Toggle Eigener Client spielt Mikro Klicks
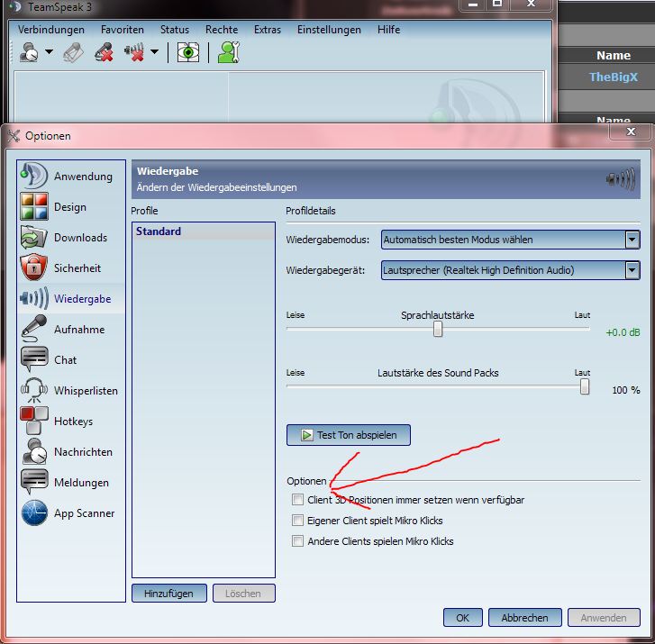Screen dimensions: 655x644 297,521
